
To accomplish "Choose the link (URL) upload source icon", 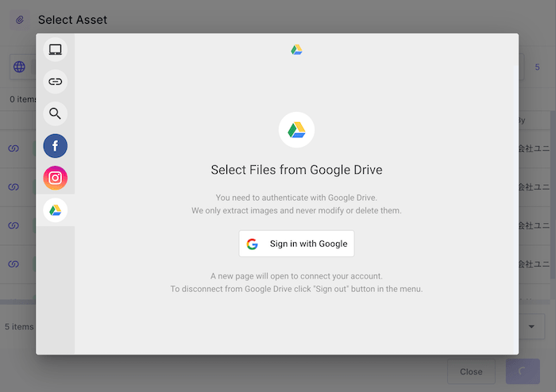I will pos(56,82).
